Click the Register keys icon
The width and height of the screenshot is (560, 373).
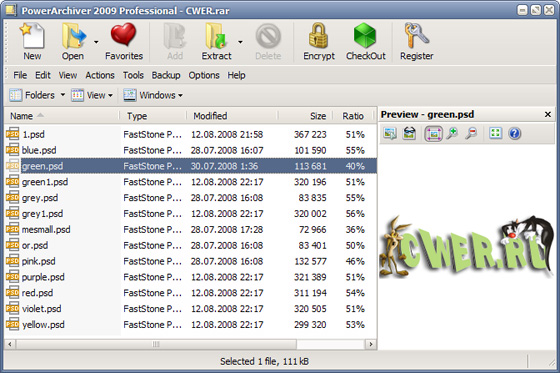click(x=416, y=36)
